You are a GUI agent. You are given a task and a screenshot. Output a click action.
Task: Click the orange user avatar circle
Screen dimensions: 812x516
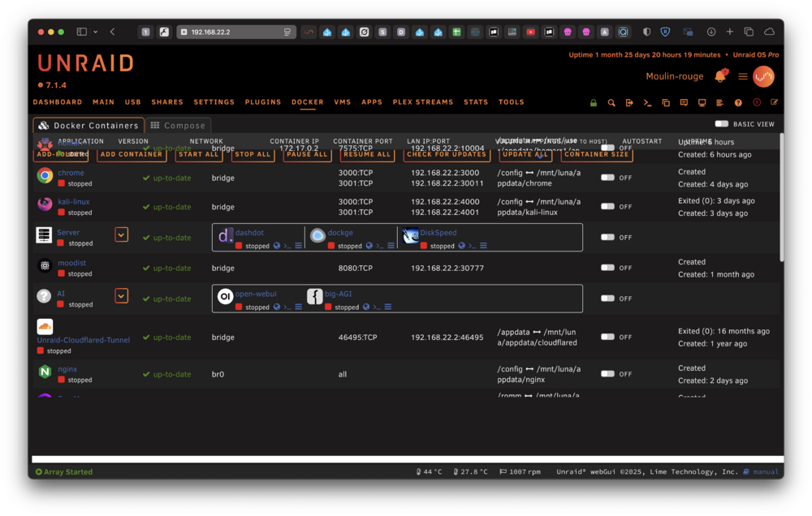tap(763, 76)
